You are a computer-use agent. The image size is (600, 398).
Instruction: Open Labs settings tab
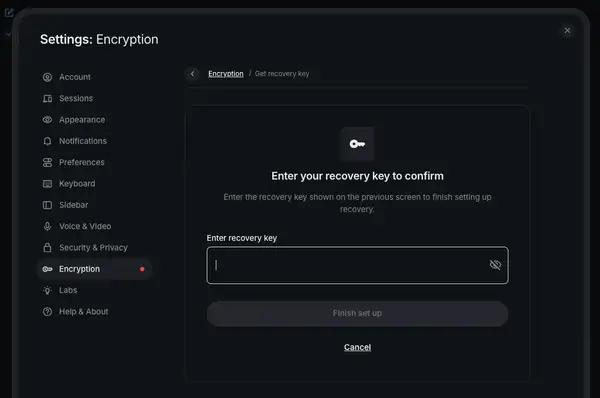tap(94, 290)
